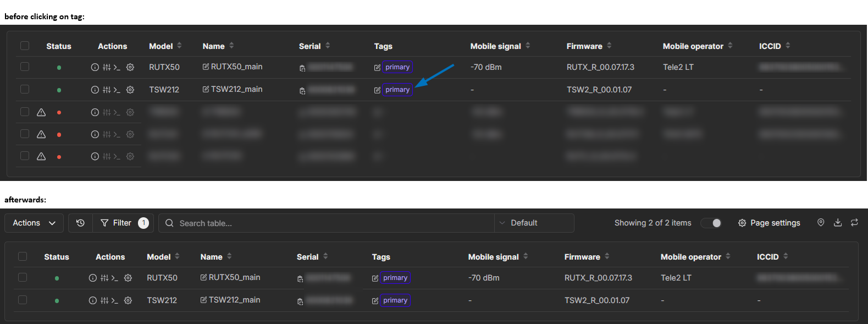
Task: Sort by Model column header in bottom table
Action: point(177,256)
